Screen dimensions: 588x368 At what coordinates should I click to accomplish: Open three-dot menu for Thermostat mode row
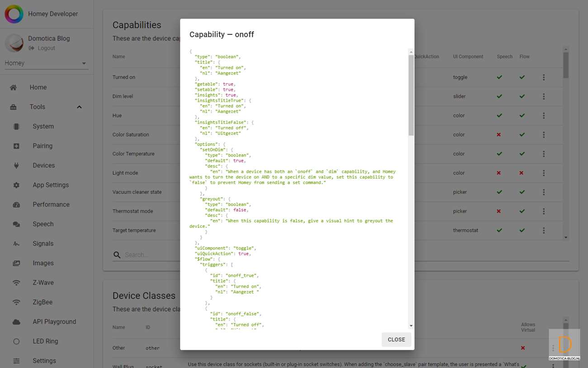(544, 211)
